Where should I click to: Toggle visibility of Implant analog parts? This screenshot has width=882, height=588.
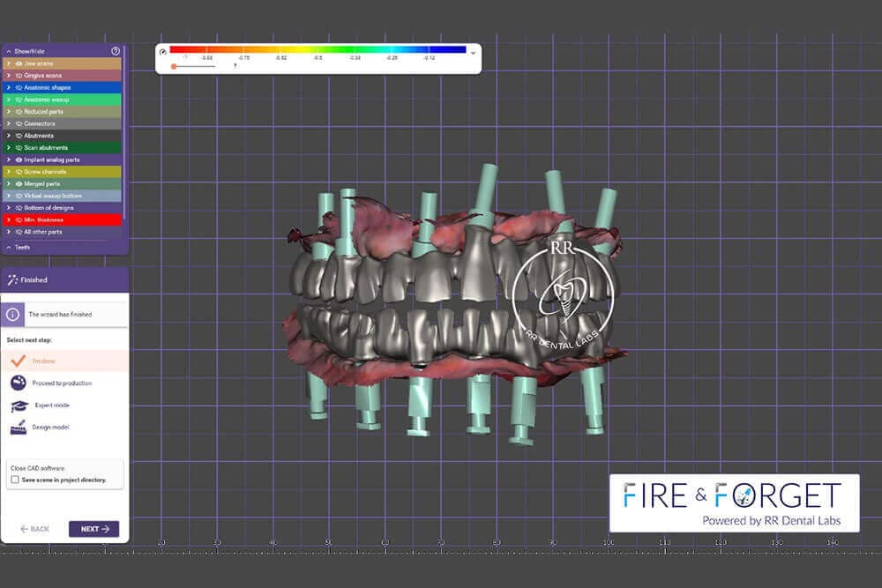click(19, 160)
